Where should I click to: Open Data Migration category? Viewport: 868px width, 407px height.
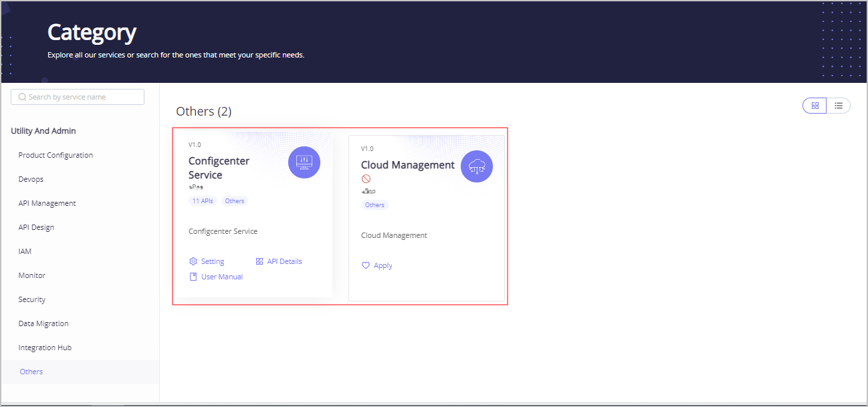tap(43, 323)
